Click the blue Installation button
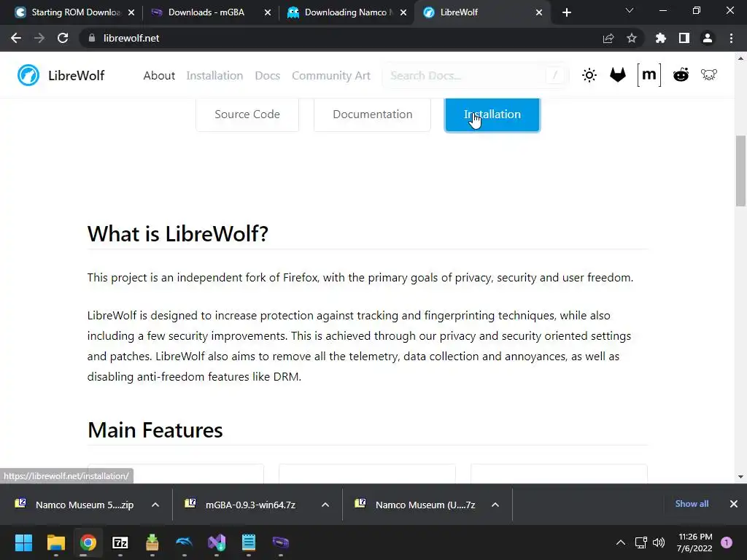747x560 pixels. 492,114
